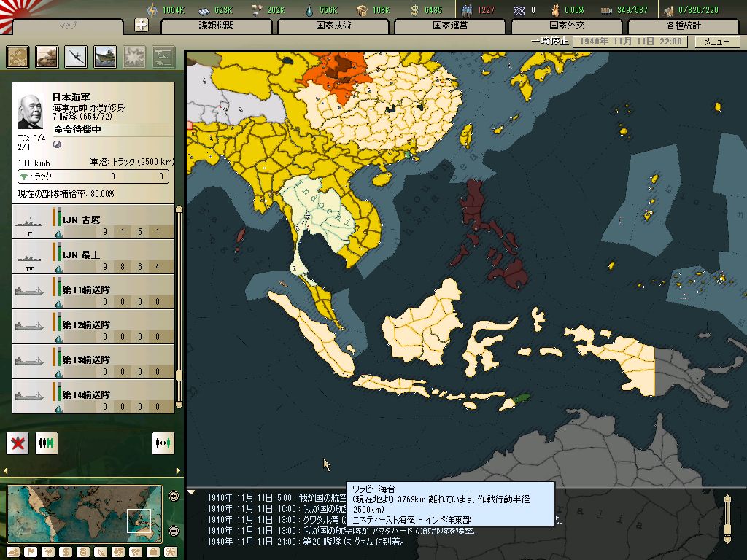
Task: Click the small grey circle under 命令待機中
Action: point(57,144)
